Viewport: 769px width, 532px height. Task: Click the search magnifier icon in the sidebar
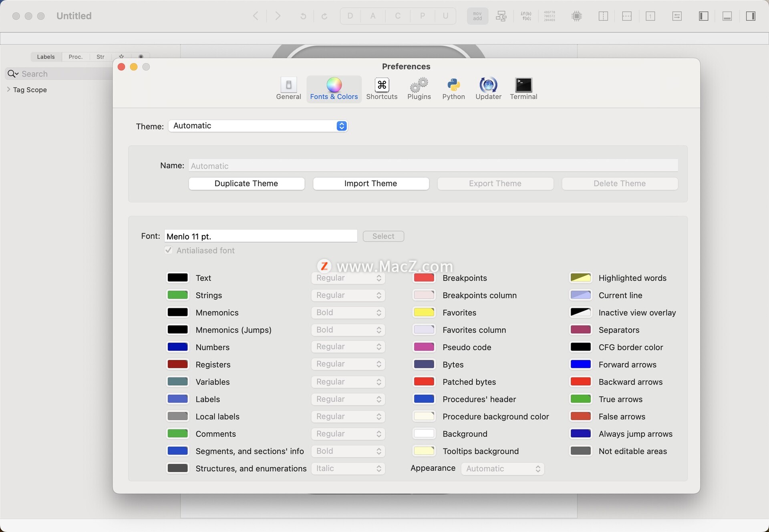pyautogui.click(x=12, y=74)
